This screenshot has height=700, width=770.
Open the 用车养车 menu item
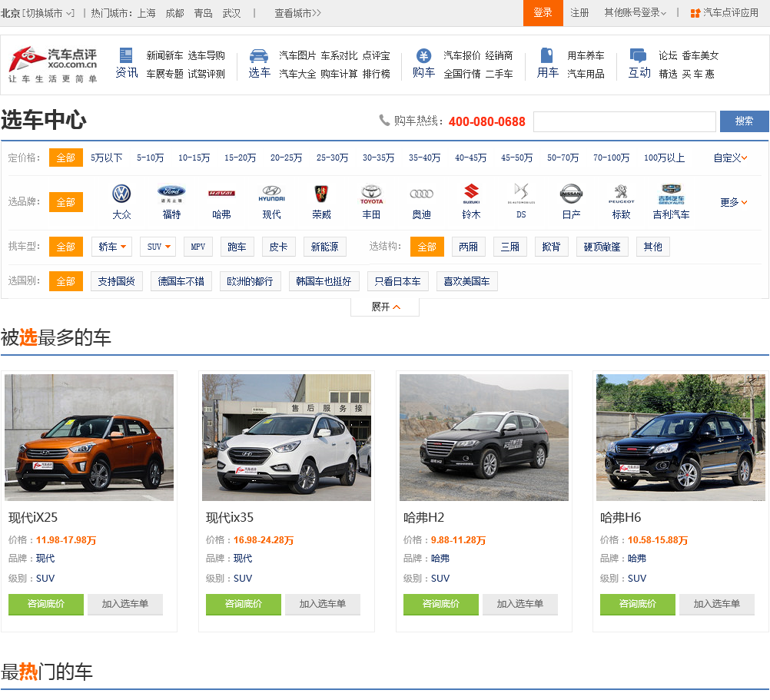pyautogui.click(x=586, y=55)
